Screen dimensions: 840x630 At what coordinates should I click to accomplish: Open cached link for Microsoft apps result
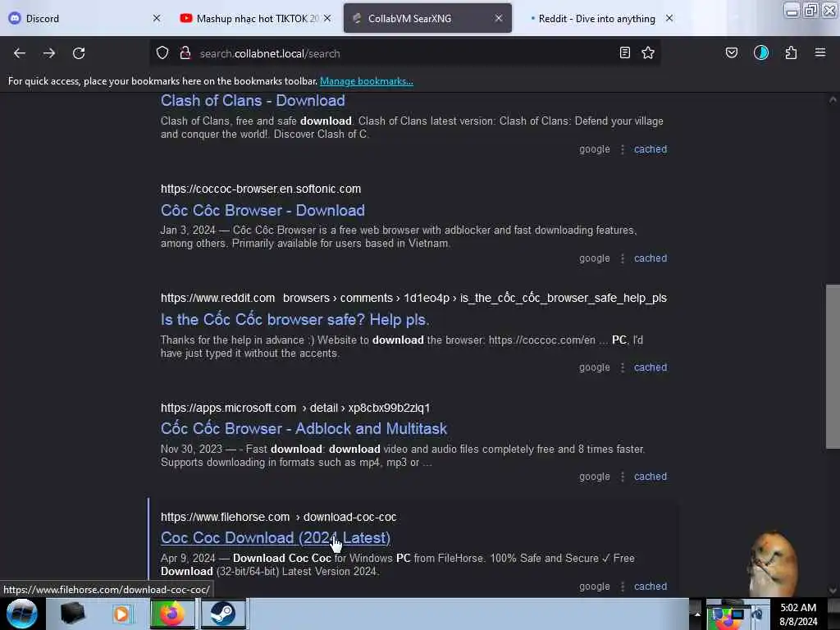pos(651,477)
